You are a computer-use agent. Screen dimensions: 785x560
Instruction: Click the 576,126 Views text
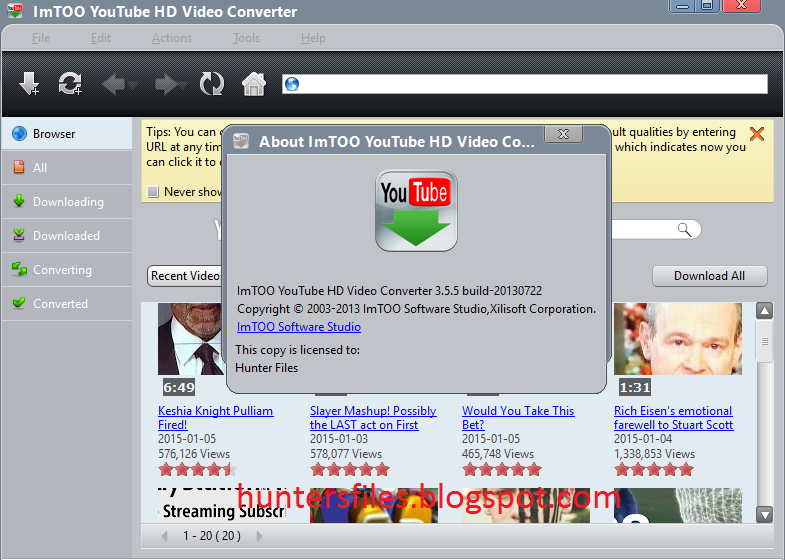(x=194, y=454)
